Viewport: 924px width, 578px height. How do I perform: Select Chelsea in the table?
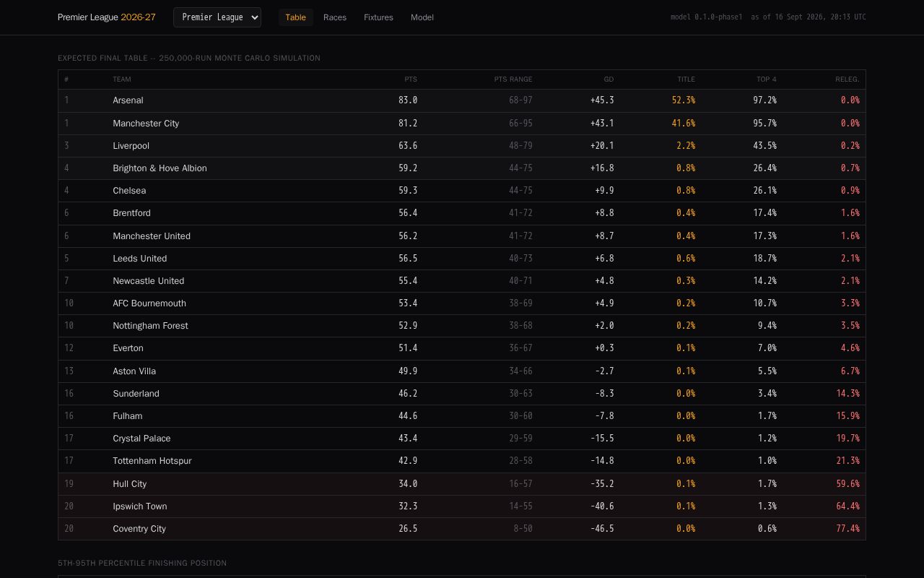129,191
